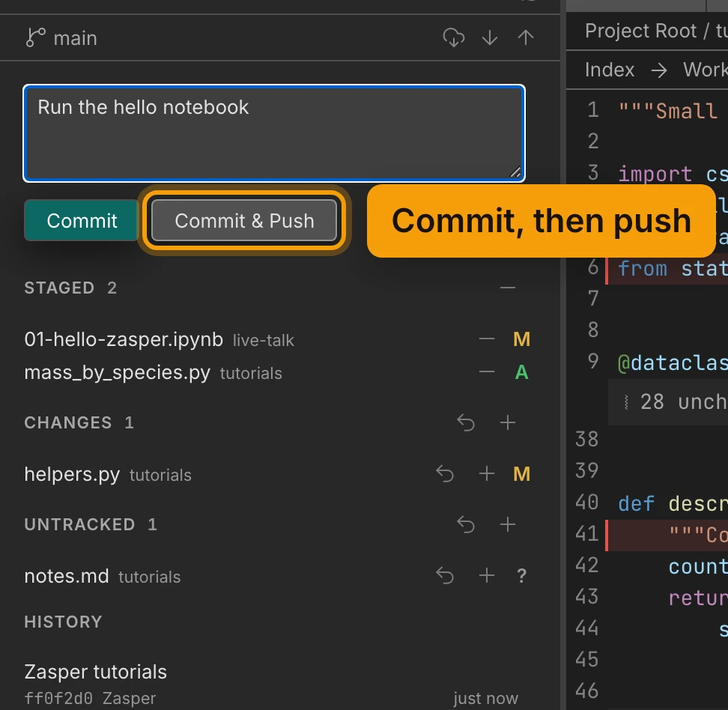728x710 pixels.
Task: Click the 'A' status badge for mass_by_species.py
Action: point(521,372)
